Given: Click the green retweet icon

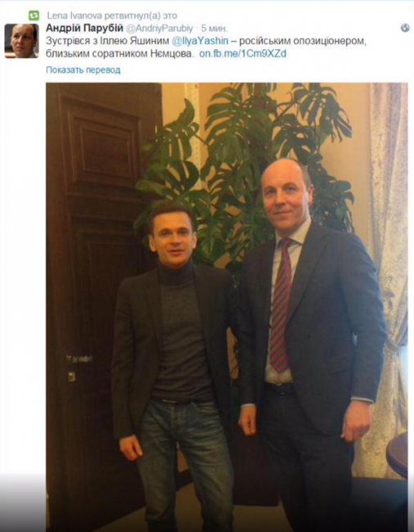Looking at the screenshot, I should click(34, 16).
